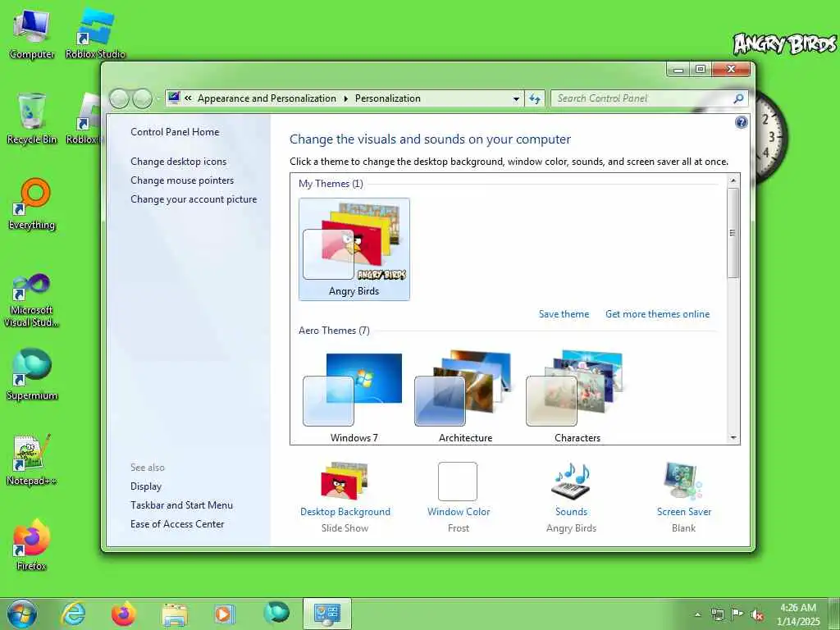Click Change desktop icons link
The image size is (840, 630).
pos(178,162)
